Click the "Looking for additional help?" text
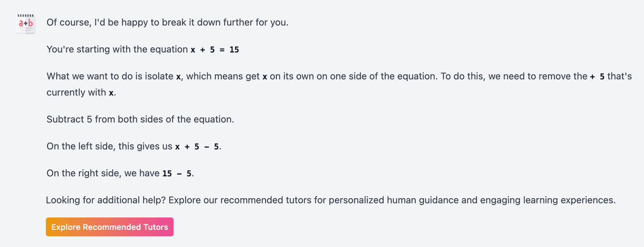Viewport: 644px width, 247px height. 106,200
